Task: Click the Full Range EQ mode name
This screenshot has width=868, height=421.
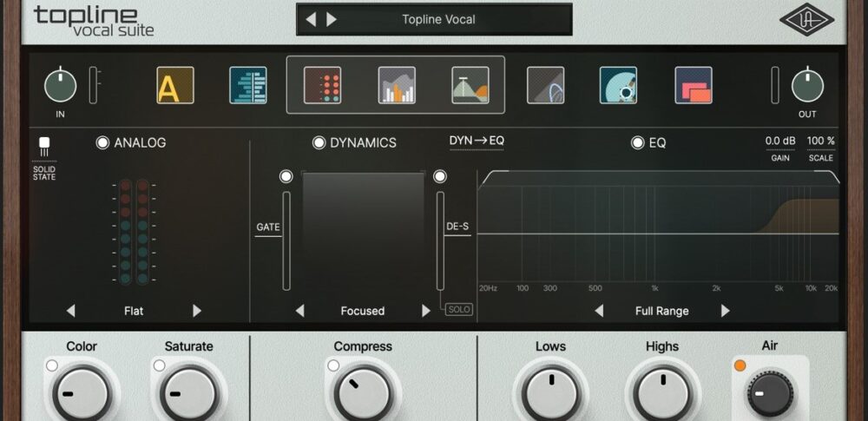Action: coord(662,311)
